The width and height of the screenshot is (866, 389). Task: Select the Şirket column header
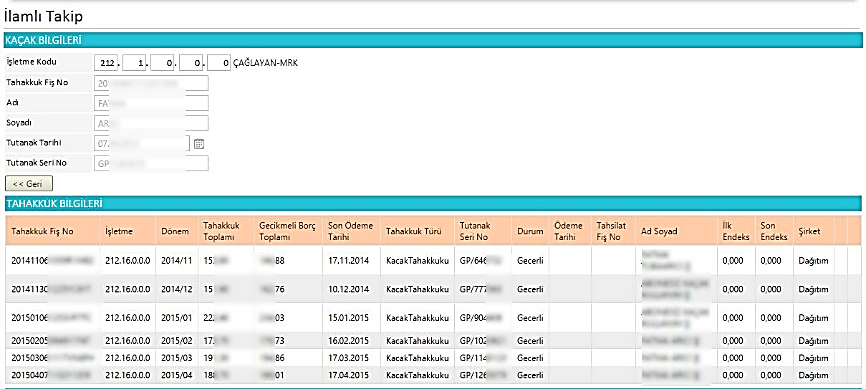coord(813,231)
